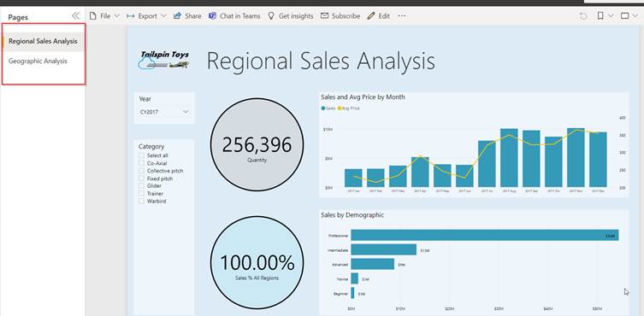Collapse the Pages pane with double chevron

(75, 16)
